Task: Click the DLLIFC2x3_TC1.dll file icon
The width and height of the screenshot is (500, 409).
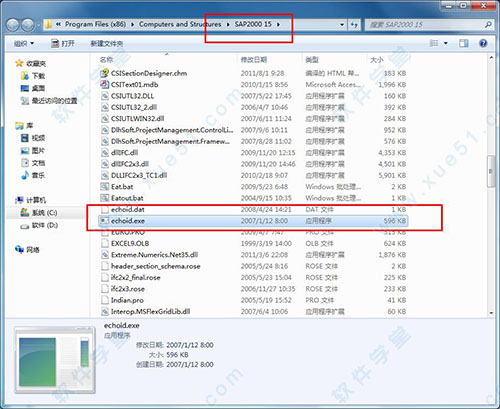Action: click(105, 175)
